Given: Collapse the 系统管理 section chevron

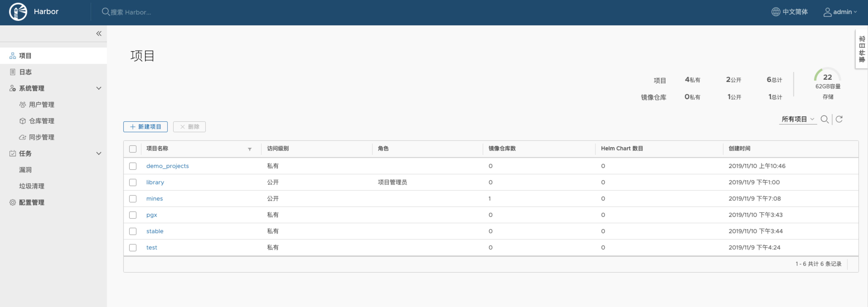Looking at the screenshot, I should pyautogui.click(x=99, y=88).
